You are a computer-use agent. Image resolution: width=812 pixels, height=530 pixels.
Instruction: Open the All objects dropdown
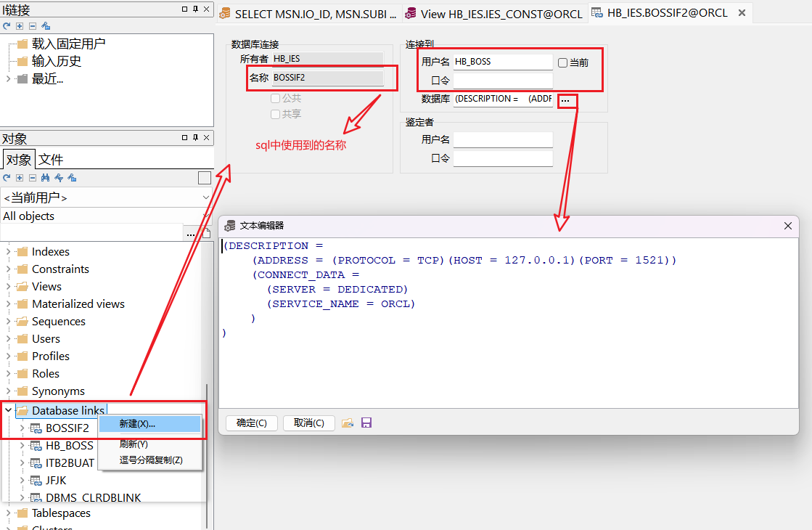click(x=205, y=216)
